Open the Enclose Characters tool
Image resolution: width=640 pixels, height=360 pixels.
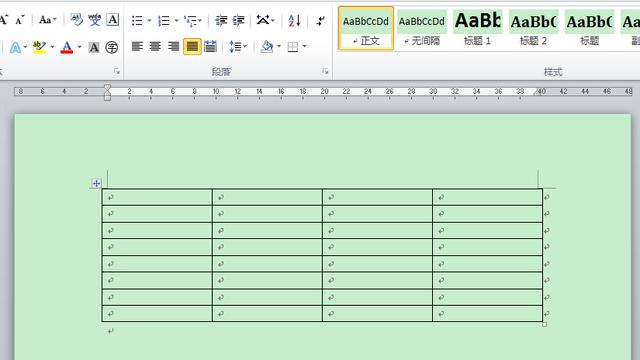(111, 47)
